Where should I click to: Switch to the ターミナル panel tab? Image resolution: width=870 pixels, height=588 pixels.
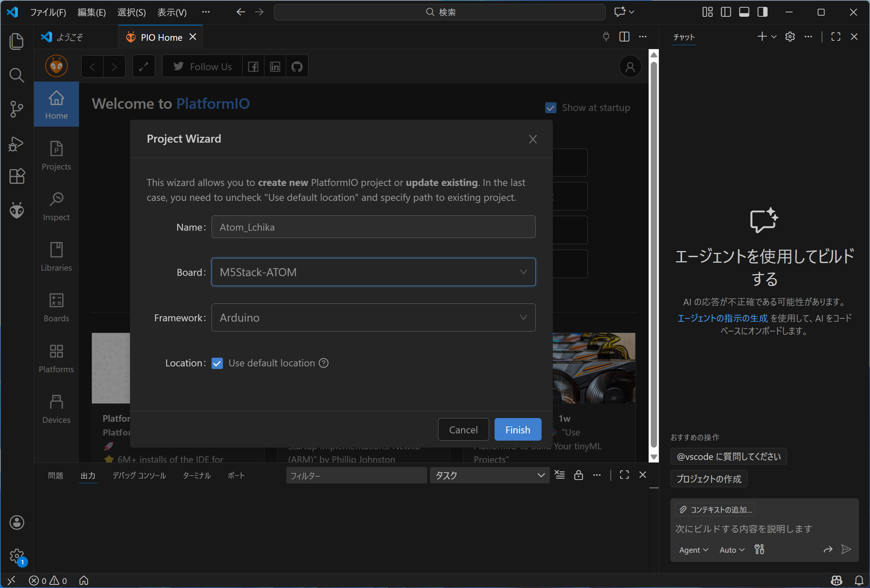coord(197,476)
